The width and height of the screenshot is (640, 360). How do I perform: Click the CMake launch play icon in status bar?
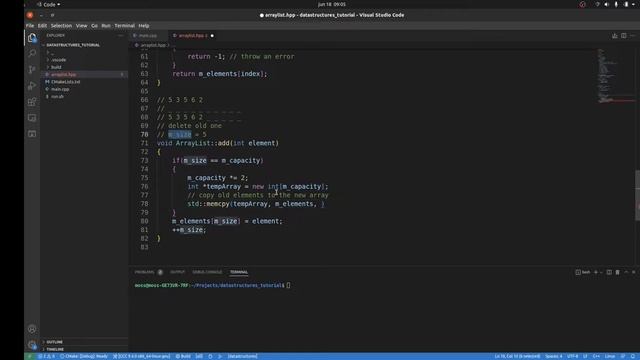pos(220,356)
